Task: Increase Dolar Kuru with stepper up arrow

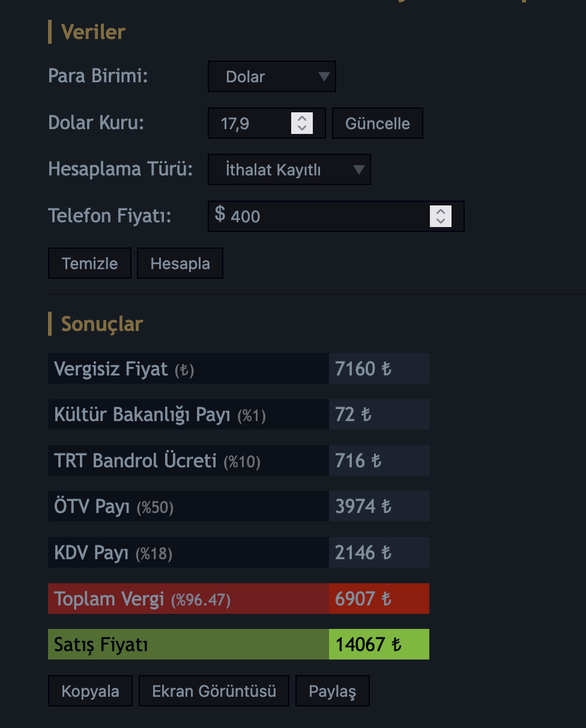Action: pyautogui.click(x=302, y=118)
